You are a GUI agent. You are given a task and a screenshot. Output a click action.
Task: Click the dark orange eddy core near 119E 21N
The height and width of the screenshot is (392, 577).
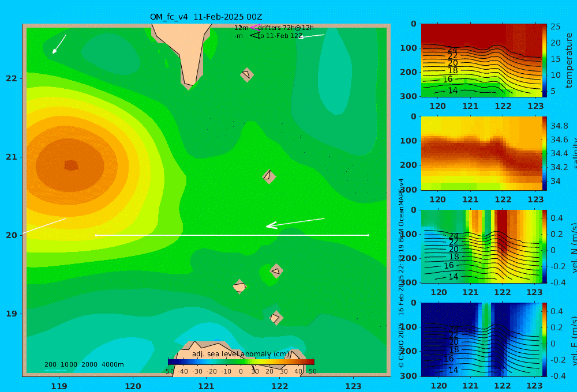[x=71, y=165]
